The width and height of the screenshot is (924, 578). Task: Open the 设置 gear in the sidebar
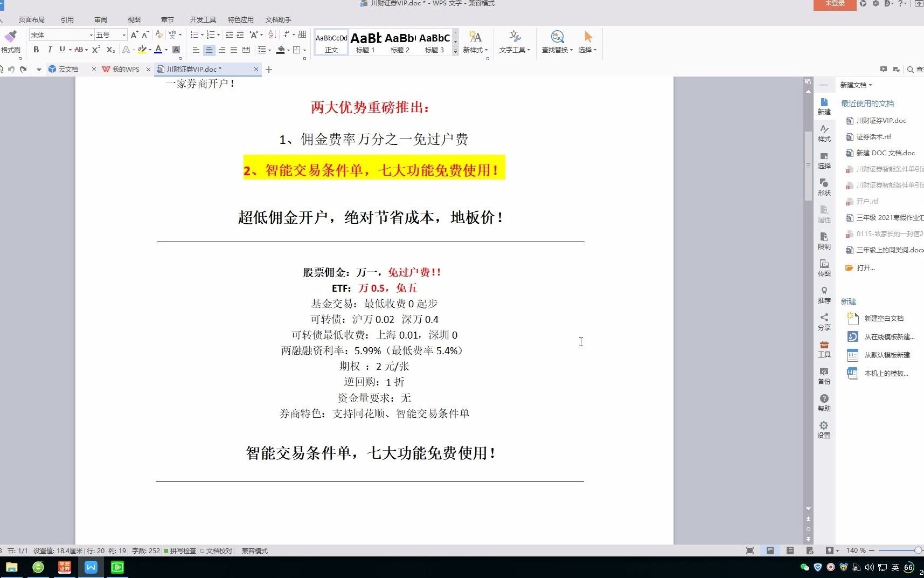point(824,429)
